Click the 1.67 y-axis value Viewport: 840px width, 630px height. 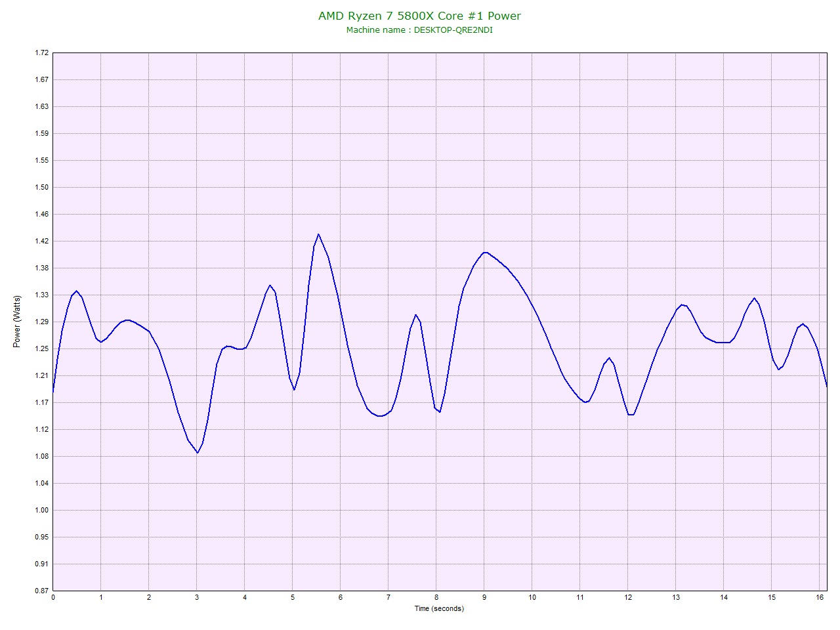[41, 80]
